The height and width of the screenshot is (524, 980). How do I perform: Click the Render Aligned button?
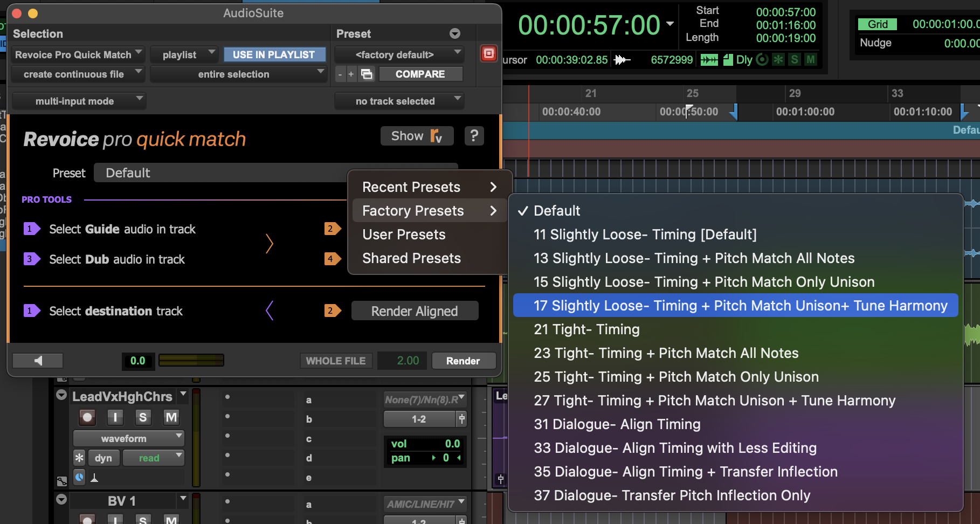pos(415,311)
